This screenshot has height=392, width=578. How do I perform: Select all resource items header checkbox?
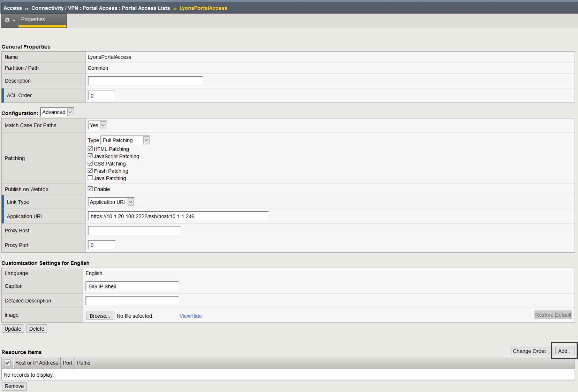7,363
